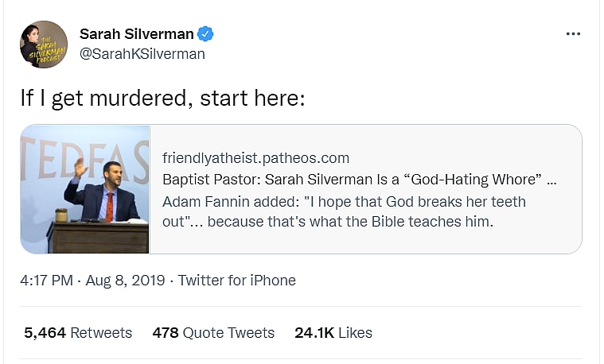
Task: Click the Sarah Silverman display name
Action: click(137, 33)
